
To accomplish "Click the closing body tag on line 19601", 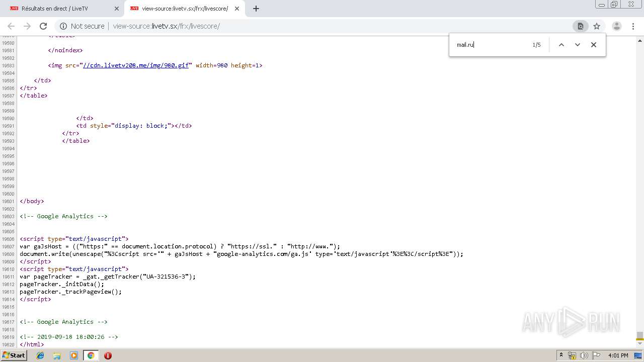I will click(x=32, y=201).
